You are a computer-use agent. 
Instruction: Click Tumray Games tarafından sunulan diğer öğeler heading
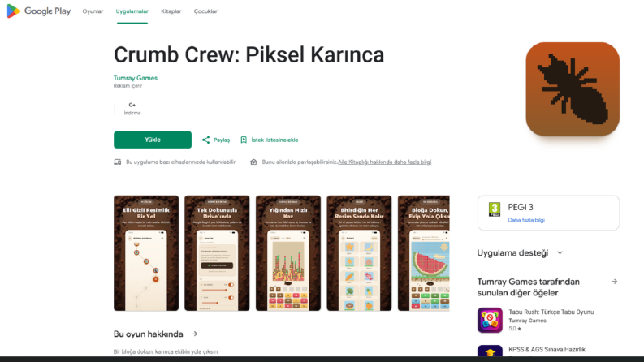point(529,287)
